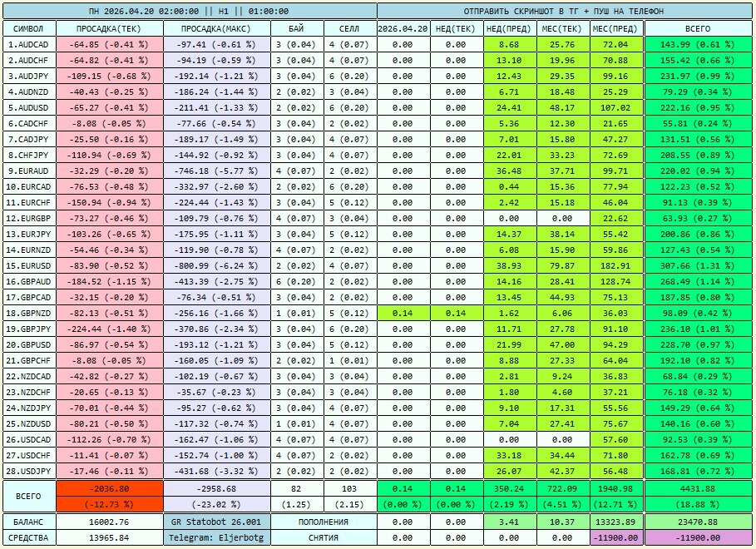This screenshot has height=549, width=756.
Task: Click the buy cell 6 (0.20) for GBPAUD
Action: 297,281
